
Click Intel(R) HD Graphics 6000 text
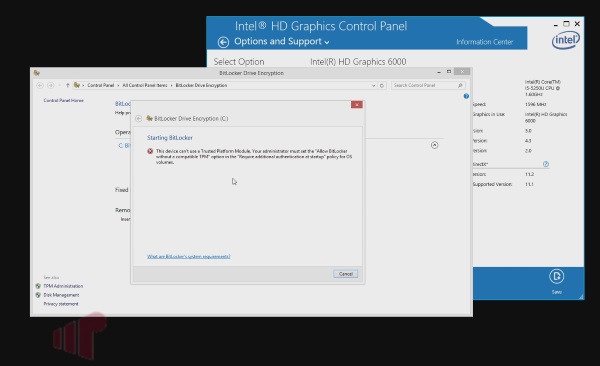click(x=358, y=62)
